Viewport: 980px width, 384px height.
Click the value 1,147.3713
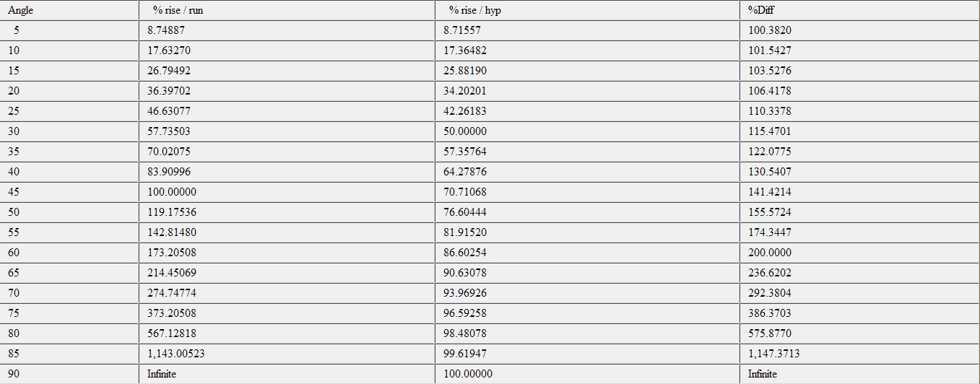[859, 354]
